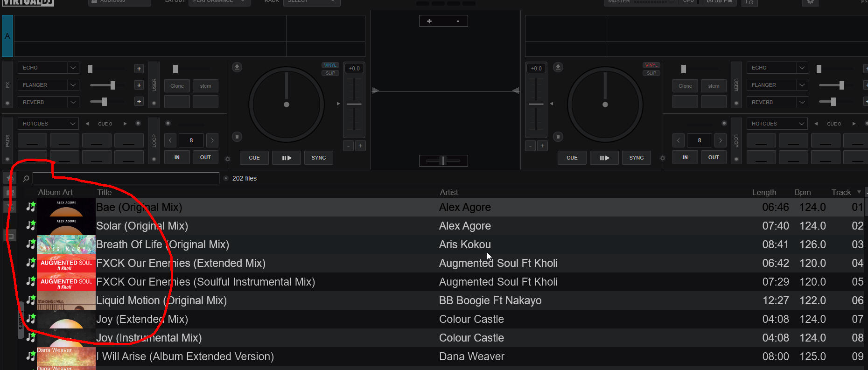Adjust left FLANGER effect slider
Image resolution: width=868 pixels, height=370 pixels.
112,85
